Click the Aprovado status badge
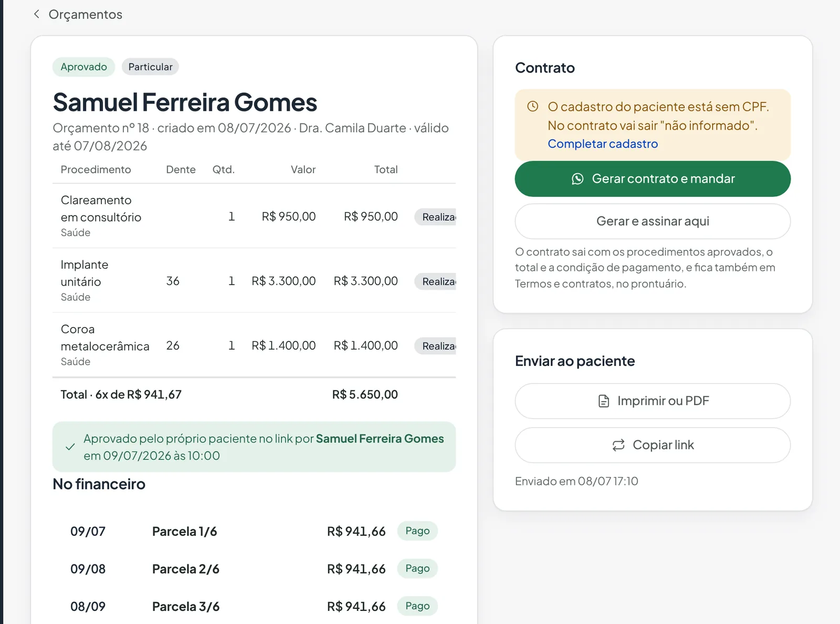Viewport: 840px width, 624px height. click(83, 67)
